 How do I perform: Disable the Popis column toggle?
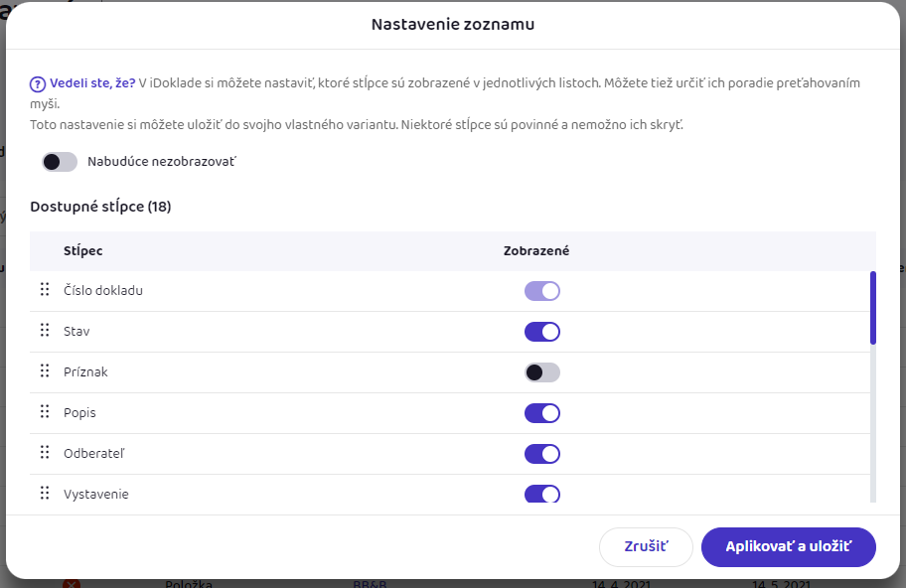tap(542, 413)
